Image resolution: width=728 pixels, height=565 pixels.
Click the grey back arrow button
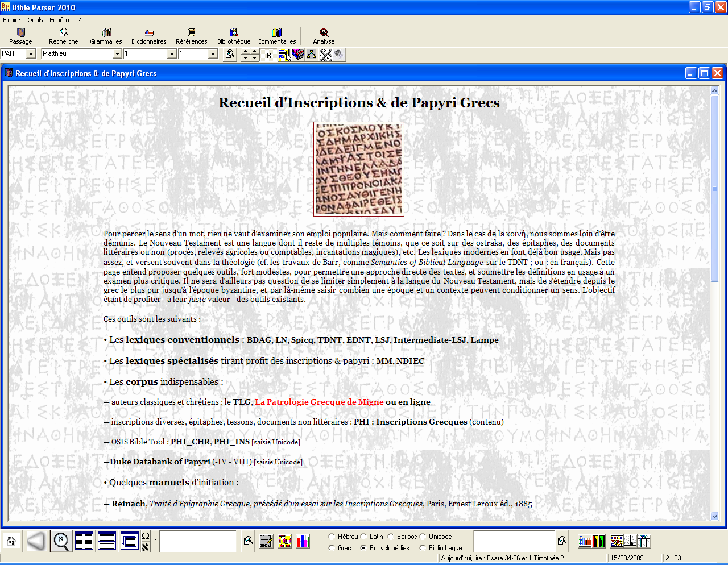(x=36, y=541)
